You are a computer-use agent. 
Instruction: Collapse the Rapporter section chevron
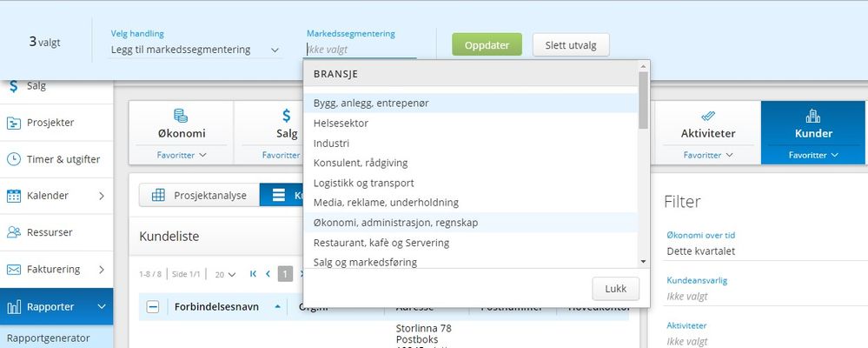(102, 306)
